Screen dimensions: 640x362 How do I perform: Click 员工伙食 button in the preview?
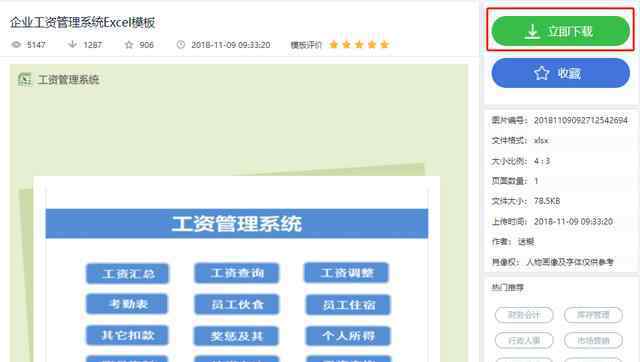pyautogui.click(x=237, y=304)
